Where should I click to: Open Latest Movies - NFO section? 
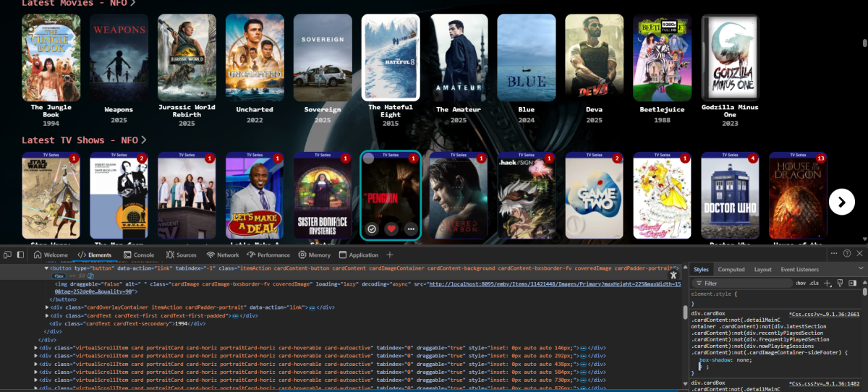79,3
